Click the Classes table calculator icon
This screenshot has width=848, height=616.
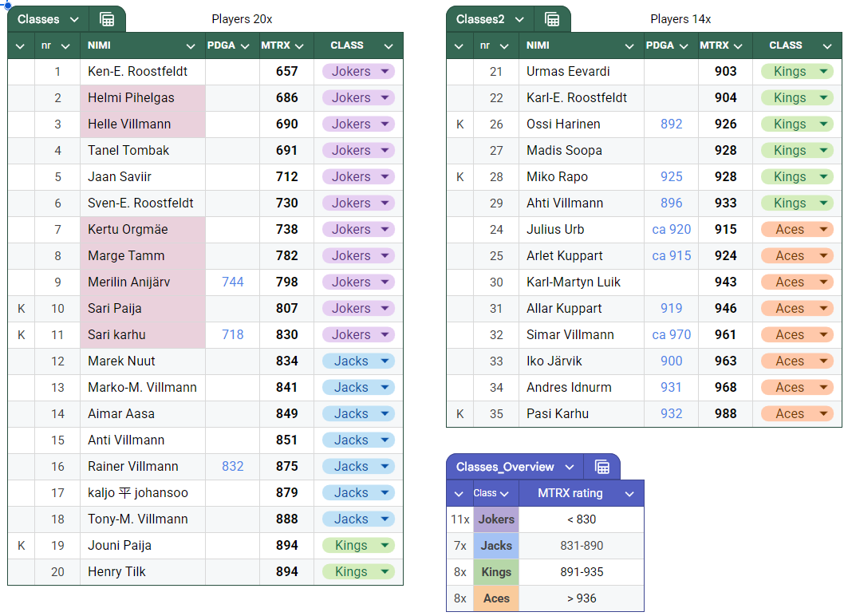coord(107,19)
